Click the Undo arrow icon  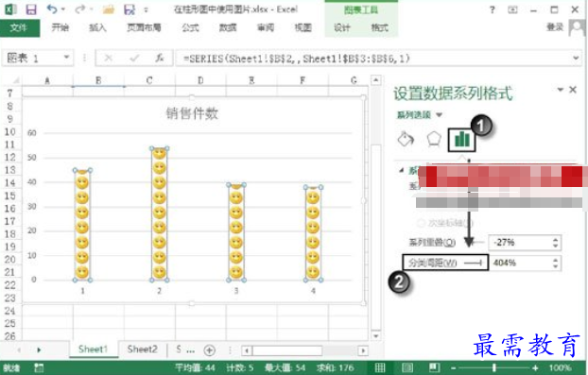coord(52,9)
